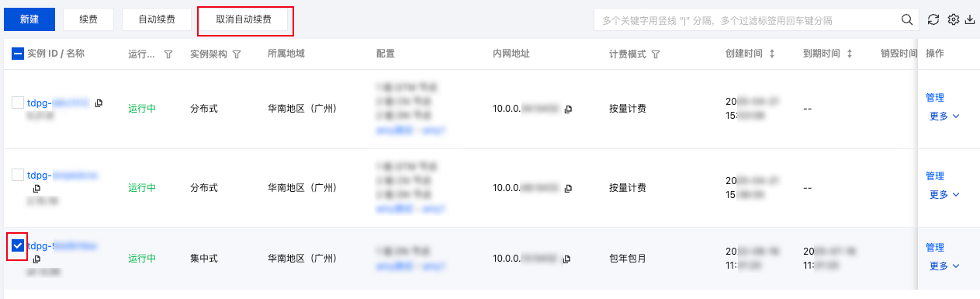Viewport: 980px width, 299px height.
Task: Focus the keyword search field
Action: click(x=746, y=19)
